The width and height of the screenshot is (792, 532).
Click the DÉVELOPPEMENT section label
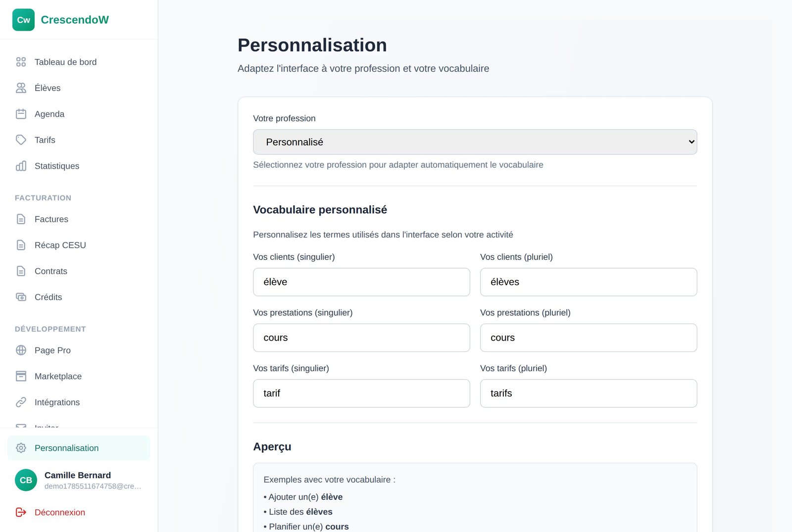[50, 329]
